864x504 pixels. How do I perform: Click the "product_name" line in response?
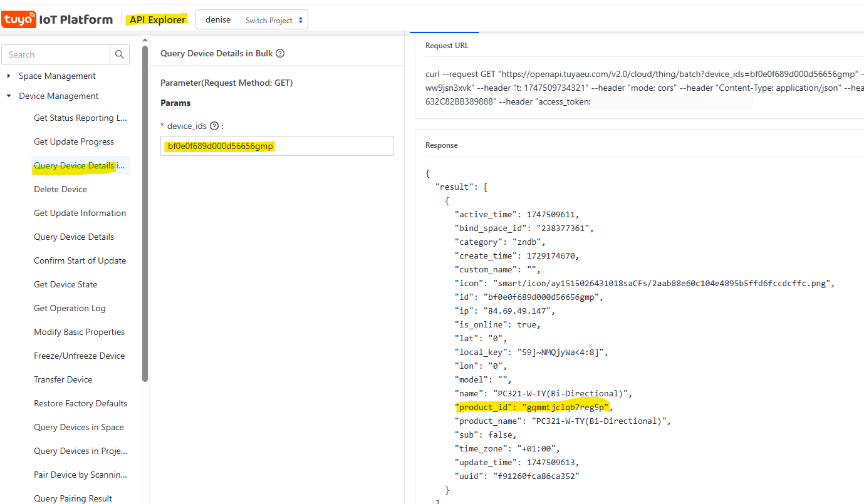click(563, 421)
